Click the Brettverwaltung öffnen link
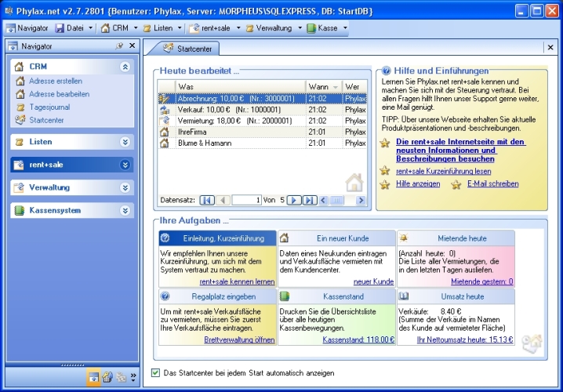 (x=239, y=340)
